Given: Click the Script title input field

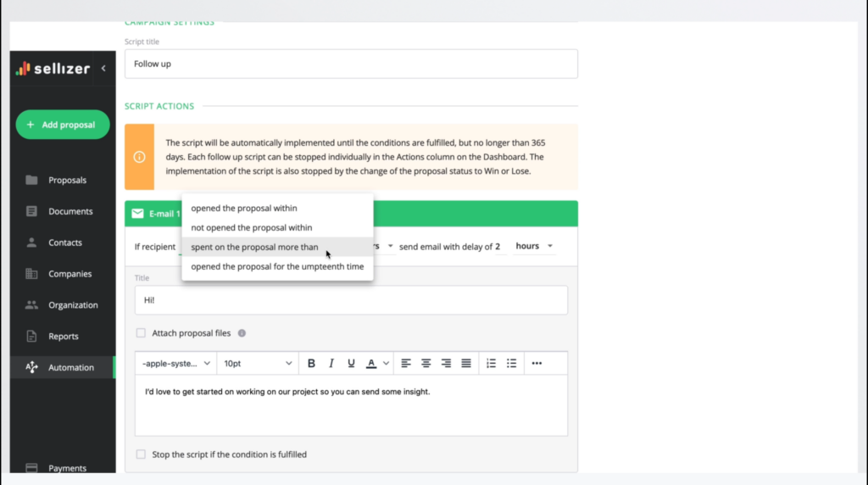Looking at the screenshot, I should (351, 64).
